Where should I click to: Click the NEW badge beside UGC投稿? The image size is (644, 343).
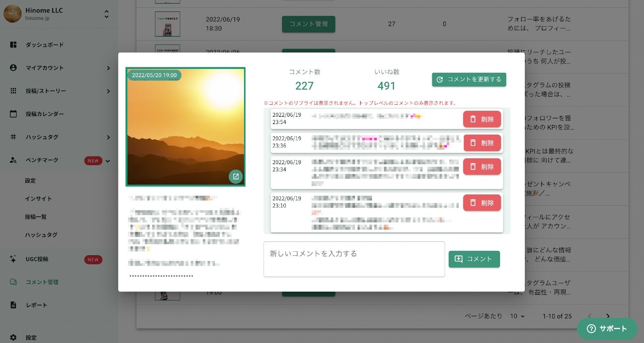tap(93, 260)
